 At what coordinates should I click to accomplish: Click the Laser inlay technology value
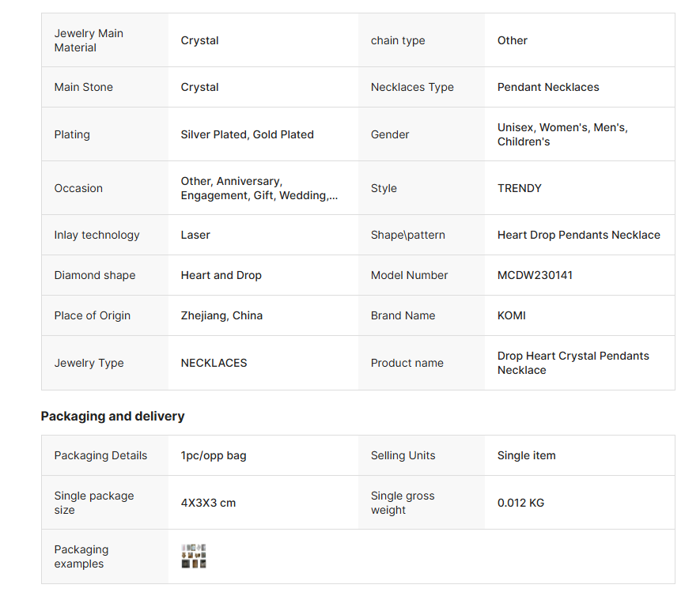tap(195, 235)
